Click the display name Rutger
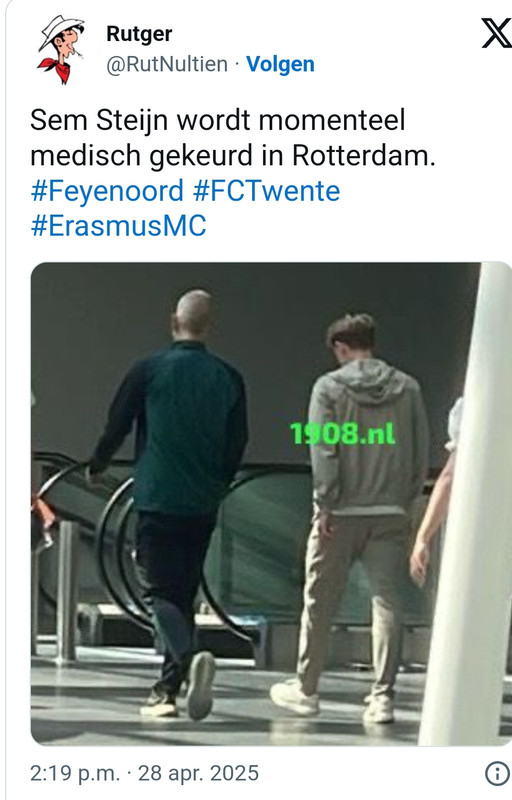512x800 pixels. pos(139,34)
